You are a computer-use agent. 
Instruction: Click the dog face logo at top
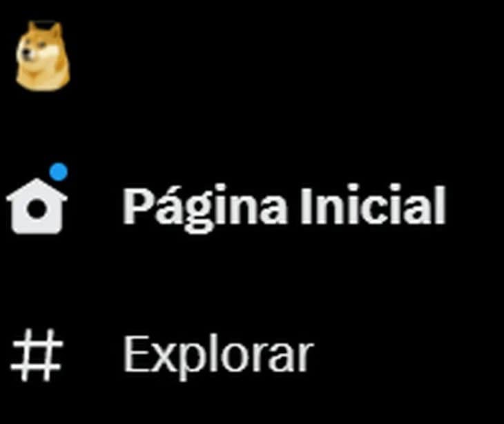pyautogui.click(x=43, y=56)
